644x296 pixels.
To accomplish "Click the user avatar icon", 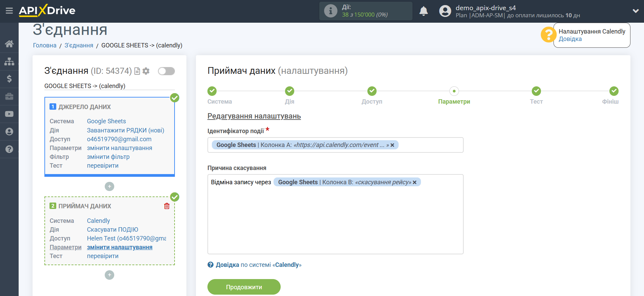I will coord(445,11).
